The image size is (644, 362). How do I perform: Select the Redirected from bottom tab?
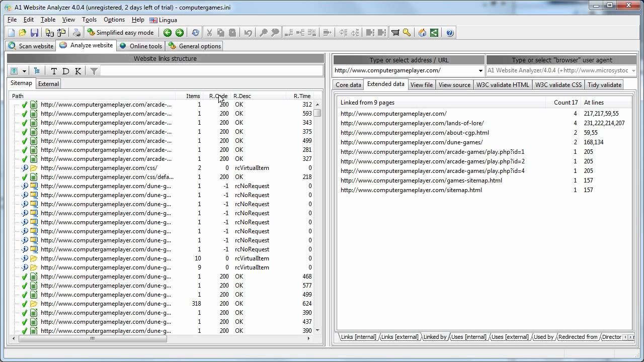pos(578,337)
